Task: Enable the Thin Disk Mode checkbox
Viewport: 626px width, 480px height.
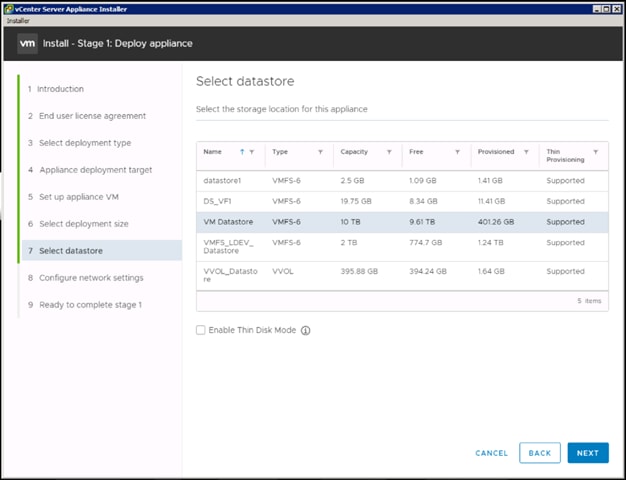Action: [x=200, y=330]
